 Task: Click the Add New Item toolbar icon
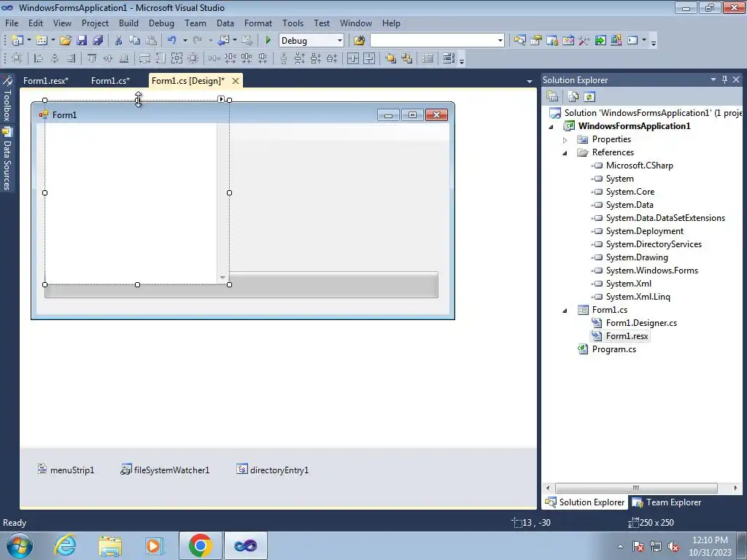pos(42,41)
